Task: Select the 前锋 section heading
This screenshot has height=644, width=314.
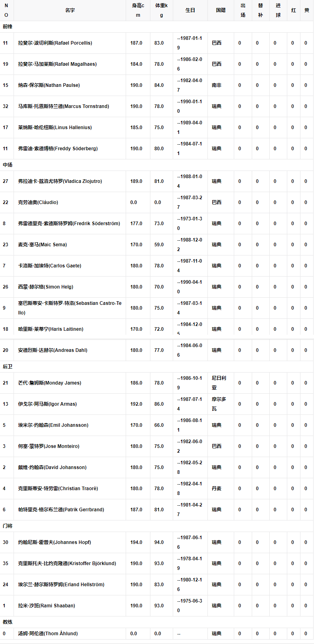Action: [x=8, y=27]
